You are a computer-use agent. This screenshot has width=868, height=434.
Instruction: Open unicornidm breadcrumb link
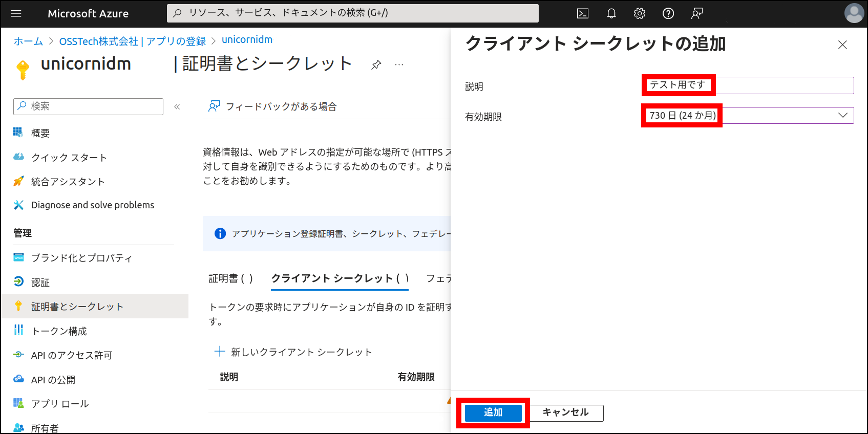[247, 39]
